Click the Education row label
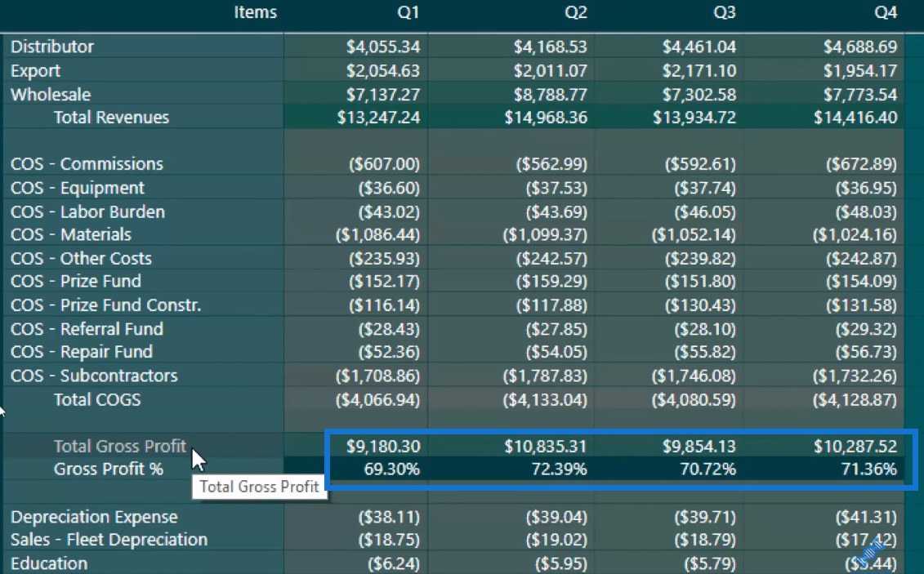 49,563
